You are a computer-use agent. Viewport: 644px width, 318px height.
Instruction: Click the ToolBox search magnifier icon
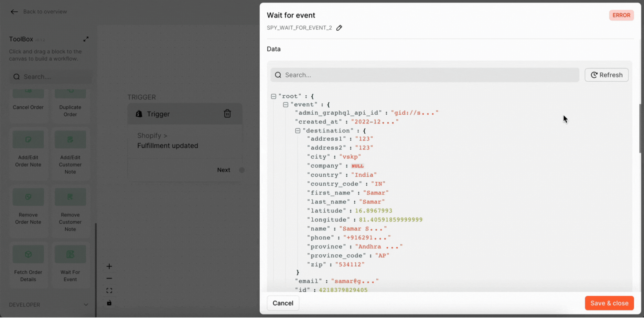[17, 77]
